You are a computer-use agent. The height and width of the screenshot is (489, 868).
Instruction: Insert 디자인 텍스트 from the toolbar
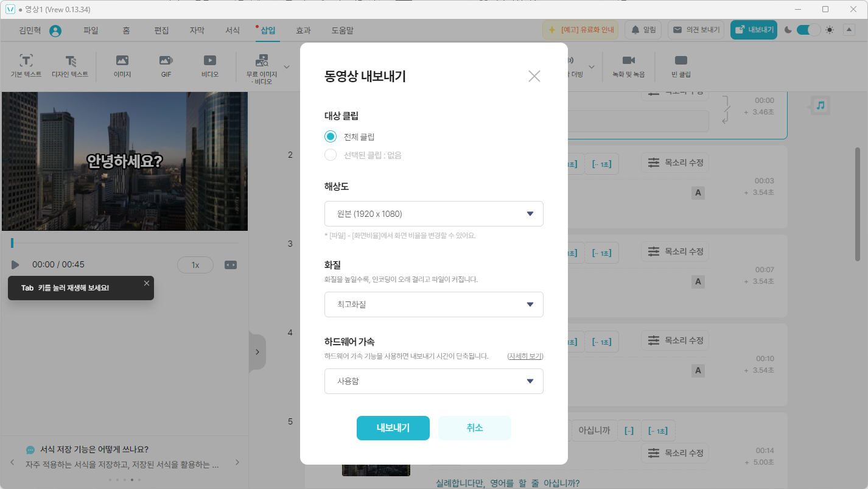coord(70,66)
